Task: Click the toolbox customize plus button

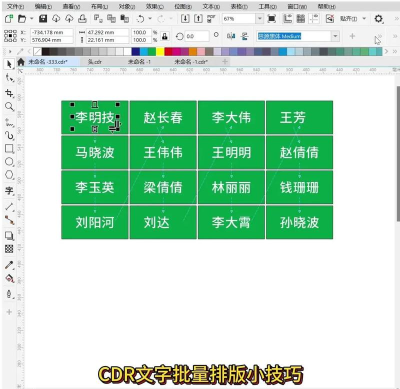Action: click(x=9, y=312)
